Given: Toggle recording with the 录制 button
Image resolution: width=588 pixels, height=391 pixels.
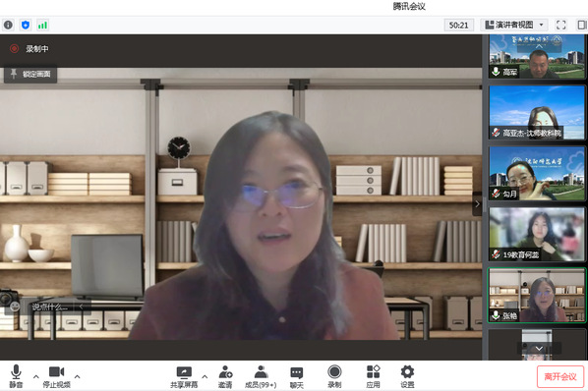Looking at the screenshot, I should point(334,377).
